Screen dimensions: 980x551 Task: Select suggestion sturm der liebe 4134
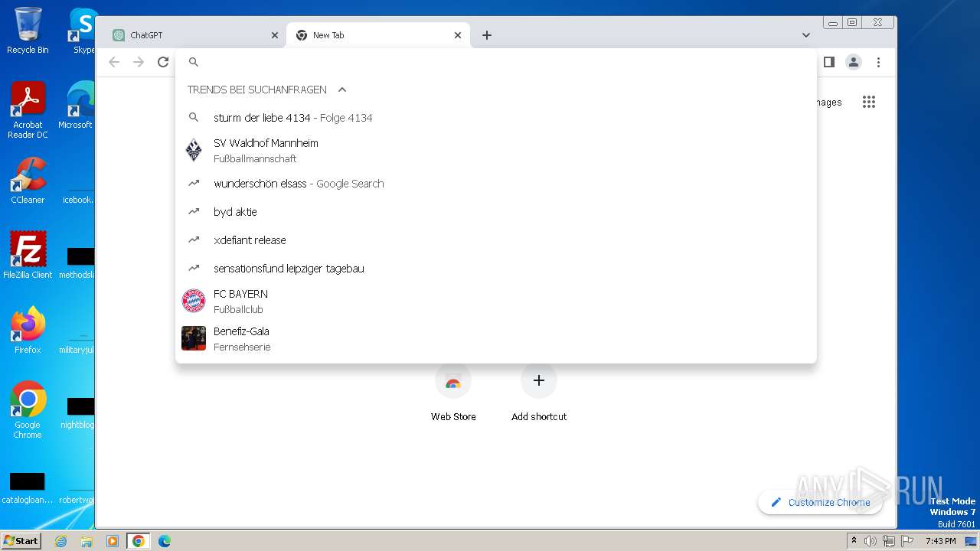[496, 118]
